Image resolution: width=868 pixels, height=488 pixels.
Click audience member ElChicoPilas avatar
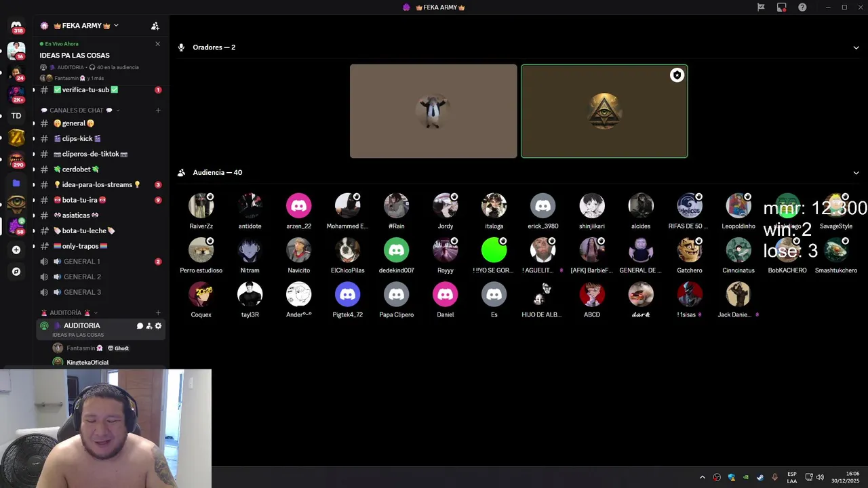[x=347, y=250]
